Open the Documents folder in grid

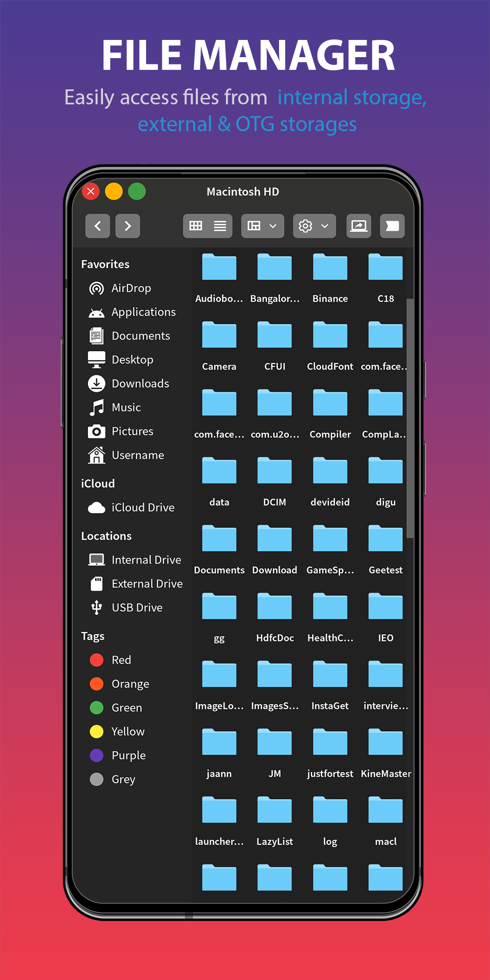(219, 549)
